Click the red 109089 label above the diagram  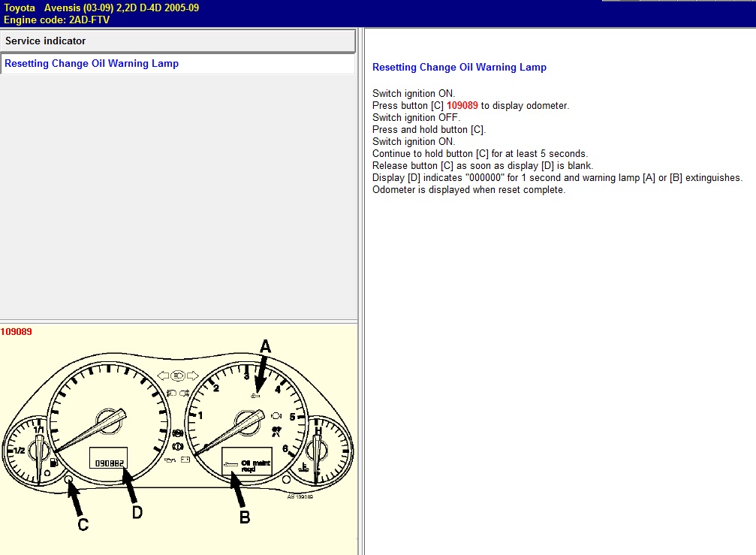pos(17,331)
